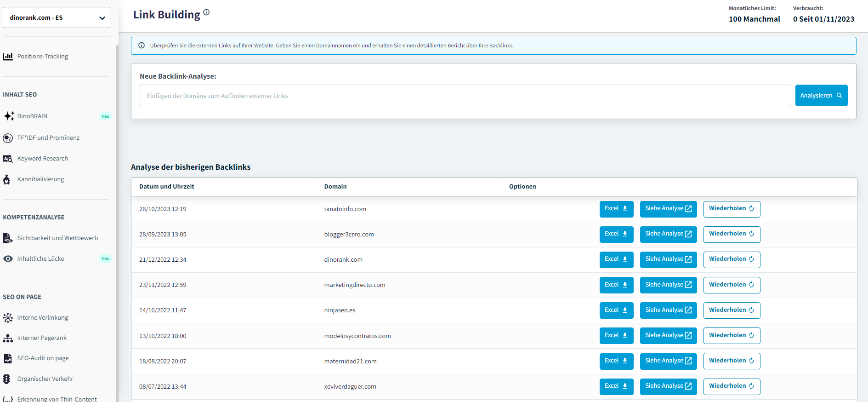Focus the domain input for backlink analysis
Screen dimensions: 868x402
point(465,96)
